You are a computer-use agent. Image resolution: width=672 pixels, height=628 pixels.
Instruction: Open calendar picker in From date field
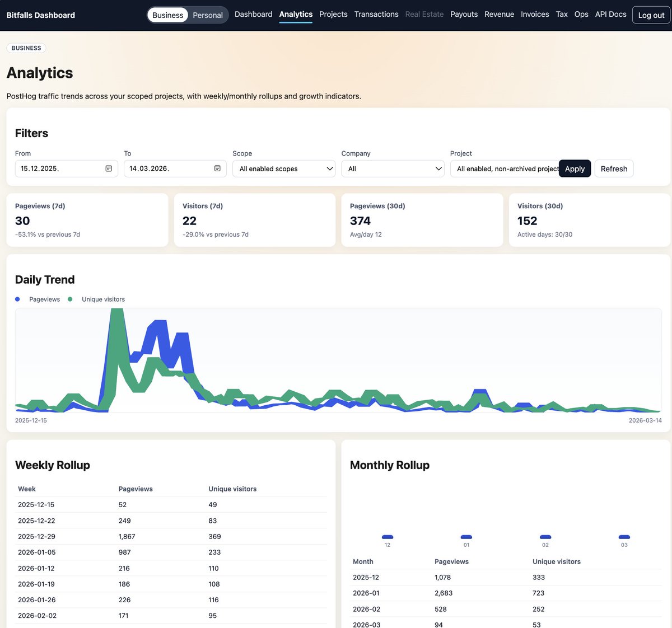(x=109, y=168)
